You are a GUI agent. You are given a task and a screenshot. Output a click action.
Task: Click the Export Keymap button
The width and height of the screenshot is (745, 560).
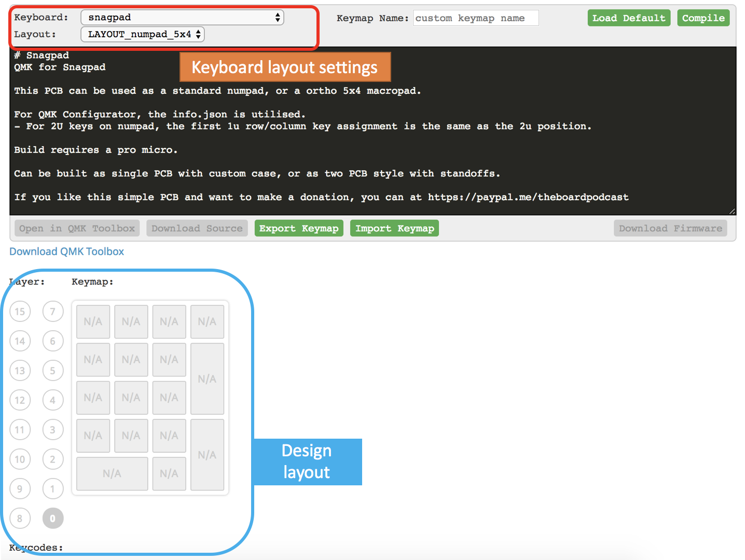point(299,229)
